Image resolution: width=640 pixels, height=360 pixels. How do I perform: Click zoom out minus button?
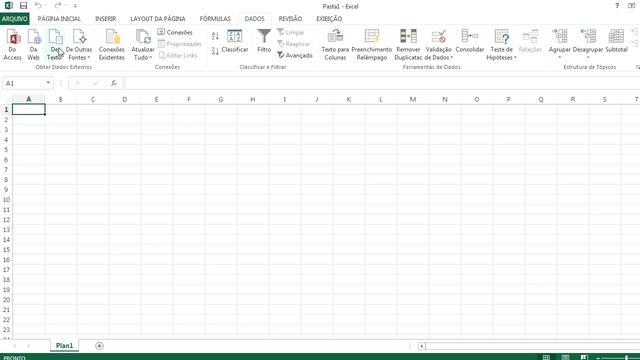[x=598, y=358]
